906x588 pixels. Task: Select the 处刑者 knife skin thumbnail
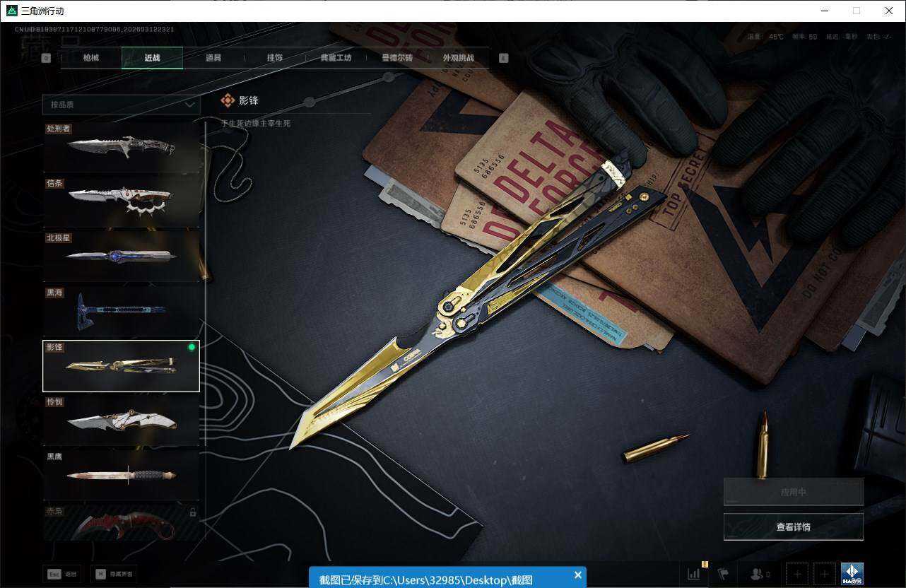click(121, 148)
